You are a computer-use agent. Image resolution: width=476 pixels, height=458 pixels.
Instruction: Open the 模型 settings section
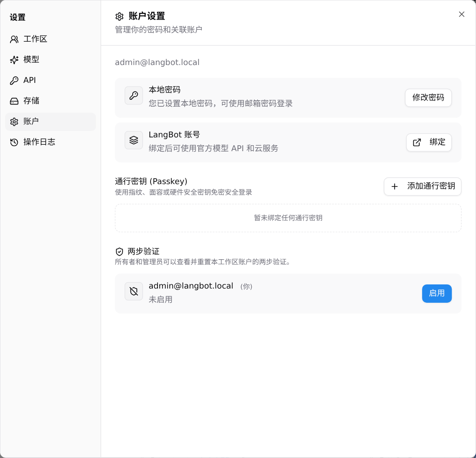(x=50, y=60)
